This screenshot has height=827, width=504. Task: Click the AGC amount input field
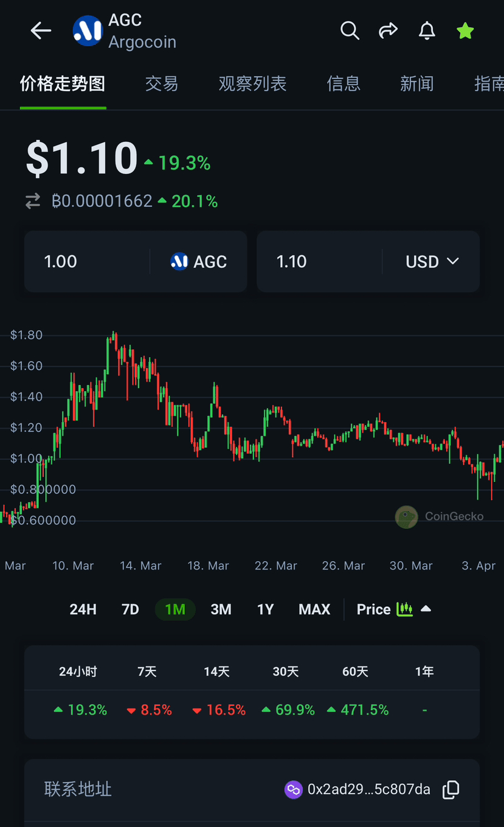(91, 262)
